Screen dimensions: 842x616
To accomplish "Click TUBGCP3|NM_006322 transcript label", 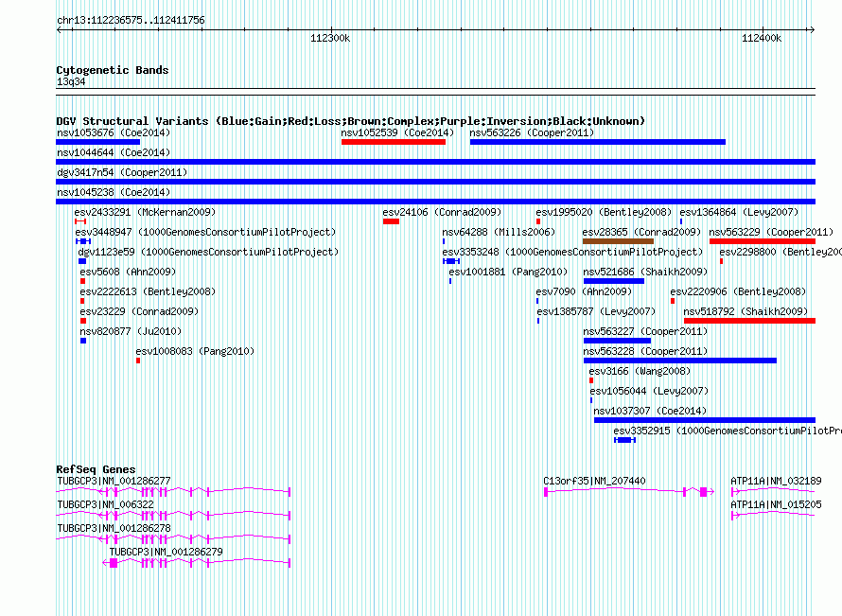I will (105, 504).
